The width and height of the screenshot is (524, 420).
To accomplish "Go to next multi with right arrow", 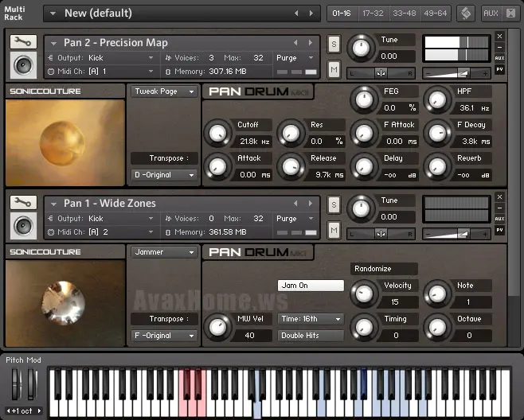I will tap(311, 14).
